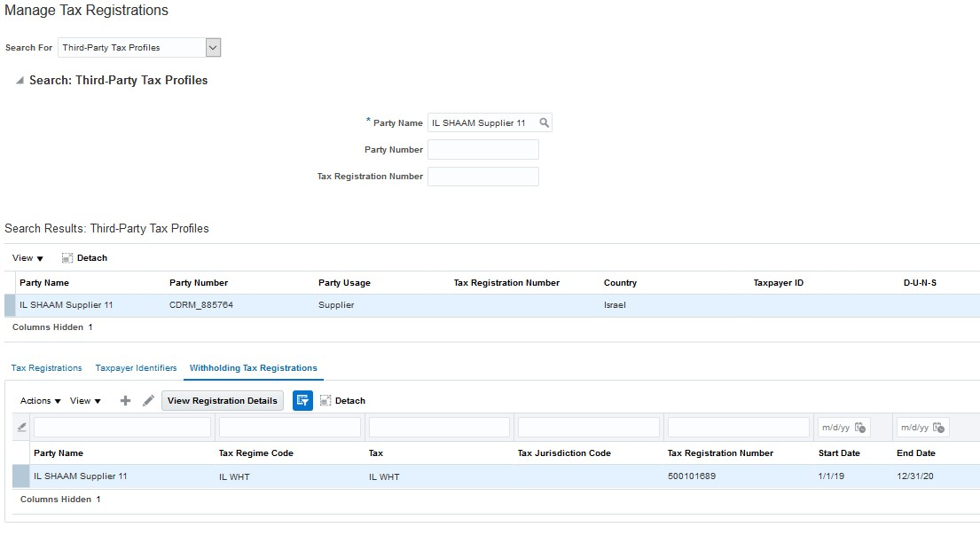Click the pencil edit icon
Screen dimensions: 980x543
coord(148,401)
